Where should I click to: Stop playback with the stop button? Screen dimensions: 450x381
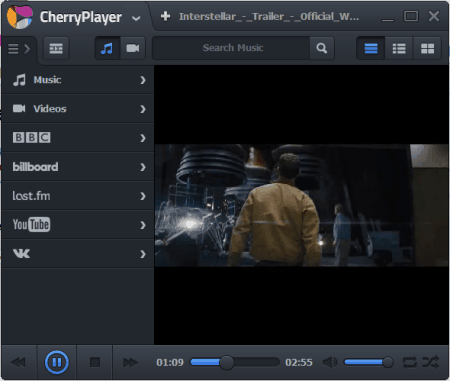pyautogui.click(x=95, y=362)
